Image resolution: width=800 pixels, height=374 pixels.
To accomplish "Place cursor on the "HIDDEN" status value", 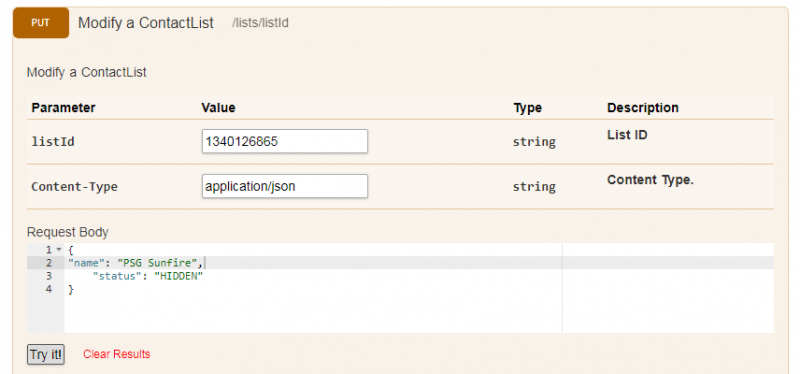I will (x=179, y=276).
